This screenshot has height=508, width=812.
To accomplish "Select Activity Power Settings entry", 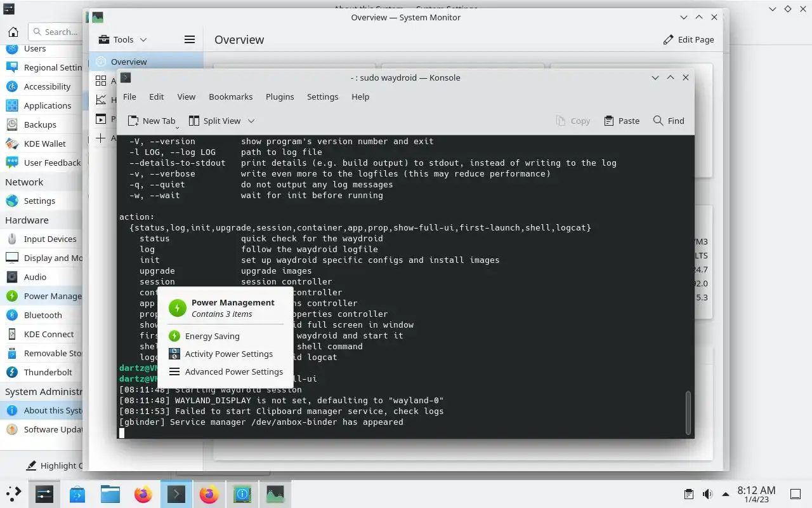I will [225, 354].
